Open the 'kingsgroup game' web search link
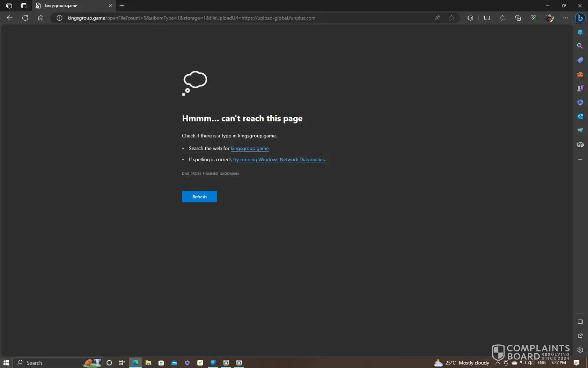 click(x=250, y=148)
